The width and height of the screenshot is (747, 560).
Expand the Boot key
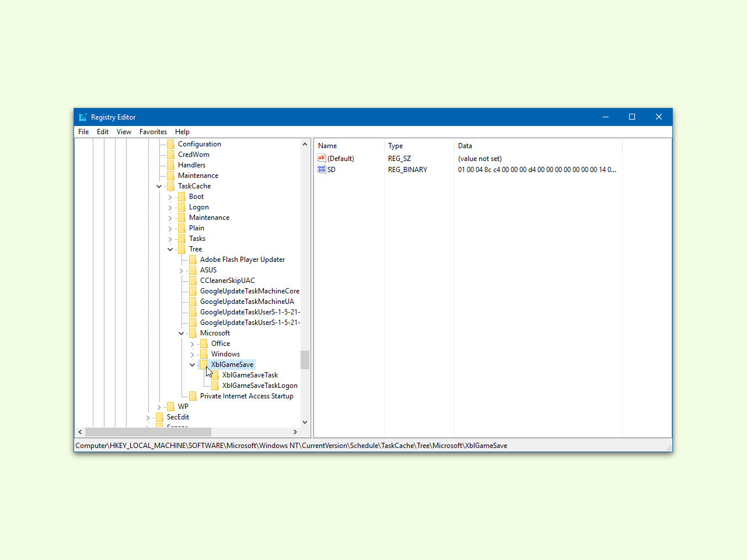pos(170,197)
